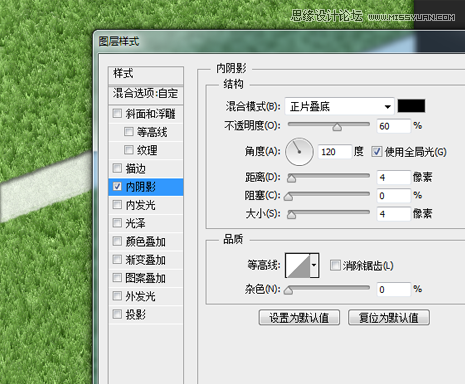The image size is (465, 384).
Task: Check the 渐变叠加 checkbox
Action: 117,259
